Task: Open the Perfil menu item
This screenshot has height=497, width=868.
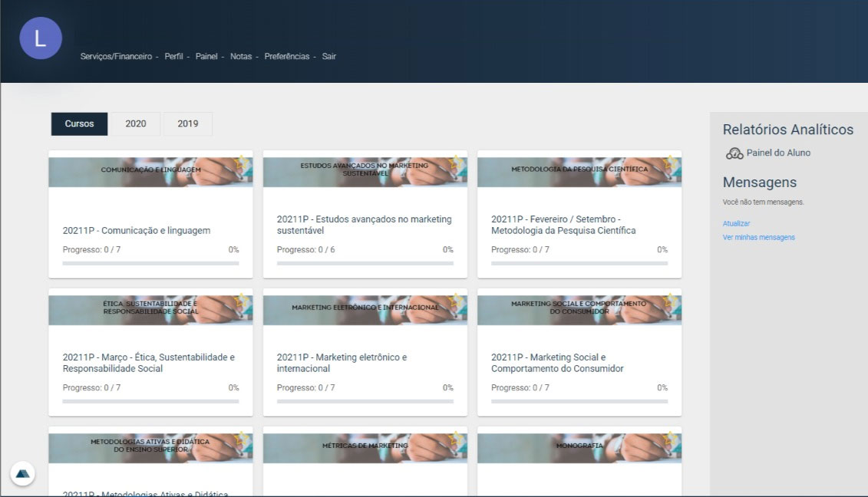Action: pyautogui.click(x=173, y=57)
